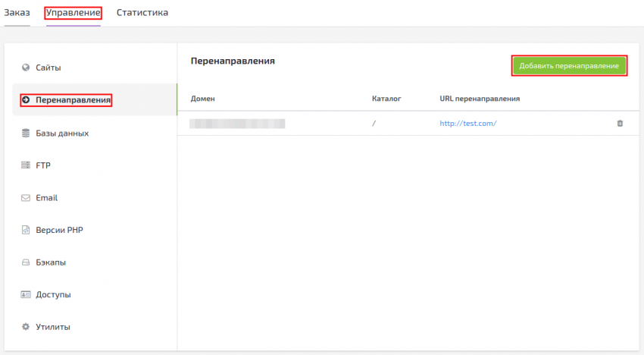This screenshot has width=644, height=355.
Task: Delete the test.com redirect with the trash icon
Action: pyautogui.click(x=620, y=123)
